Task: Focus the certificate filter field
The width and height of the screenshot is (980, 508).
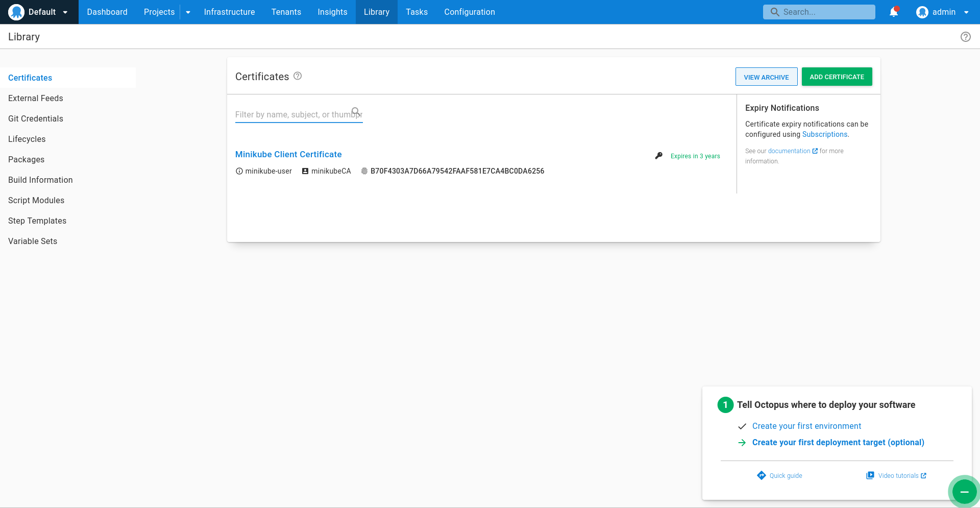Action: (x=299, y=114)
